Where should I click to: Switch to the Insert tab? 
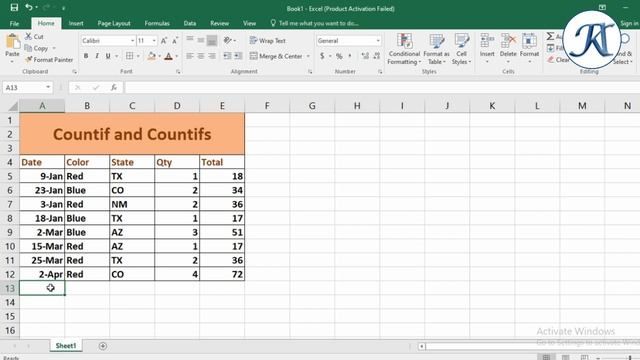pos(76,23)
